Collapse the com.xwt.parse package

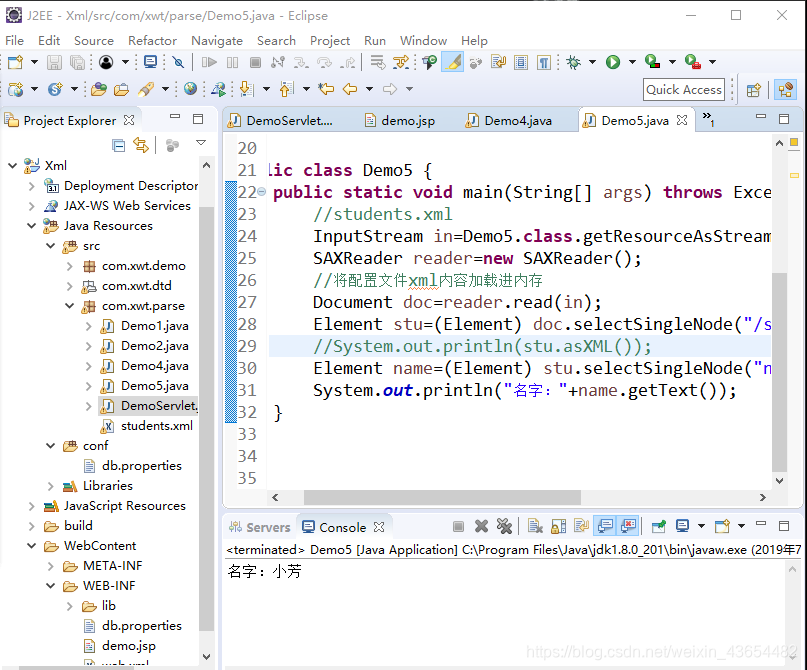coord(70,306)
